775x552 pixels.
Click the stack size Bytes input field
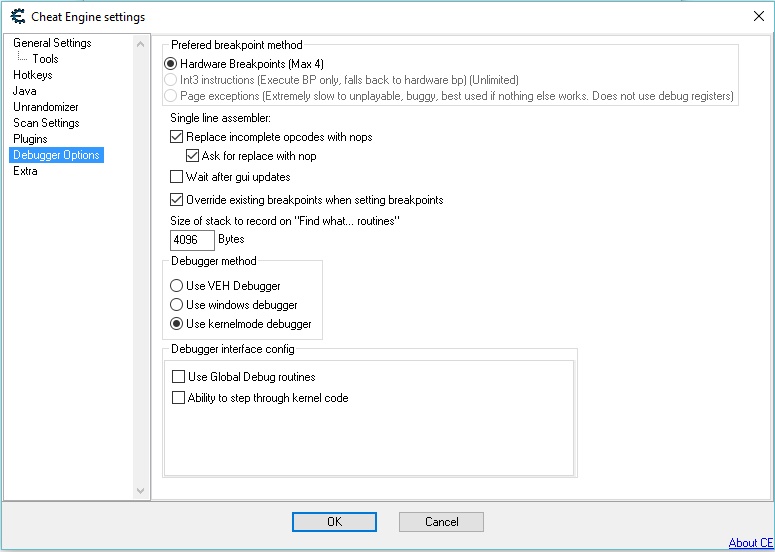click(x=192, y=240)
